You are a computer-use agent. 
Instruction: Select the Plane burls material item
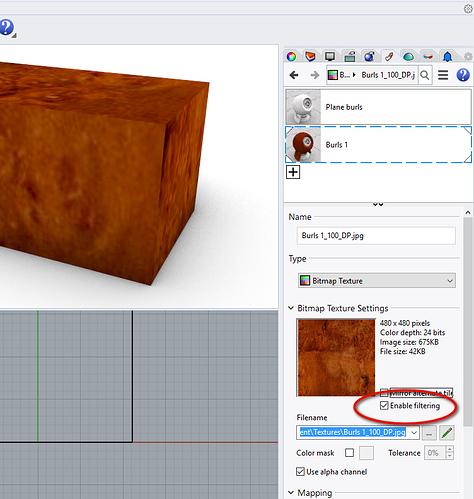coord(378,107)
